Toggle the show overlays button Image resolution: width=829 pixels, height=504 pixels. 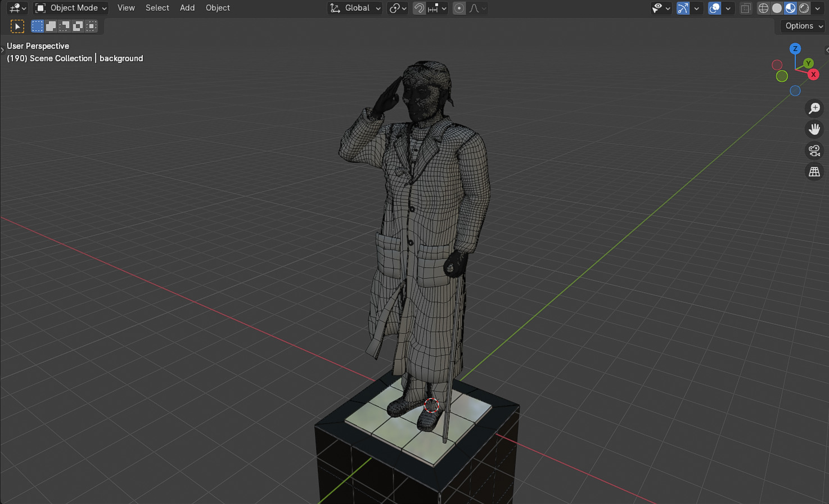[714, 8]
